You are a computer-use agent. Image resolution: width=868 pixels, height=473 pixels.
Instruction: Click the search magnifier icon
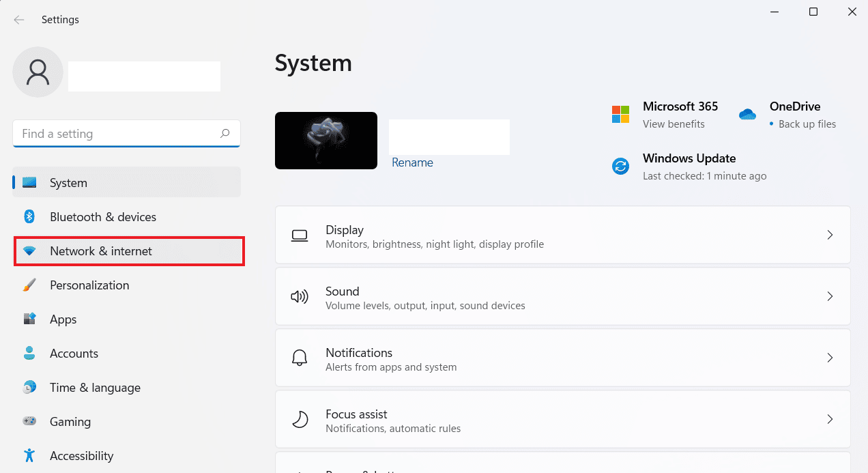pyautogui.click(x=225, y=134)
